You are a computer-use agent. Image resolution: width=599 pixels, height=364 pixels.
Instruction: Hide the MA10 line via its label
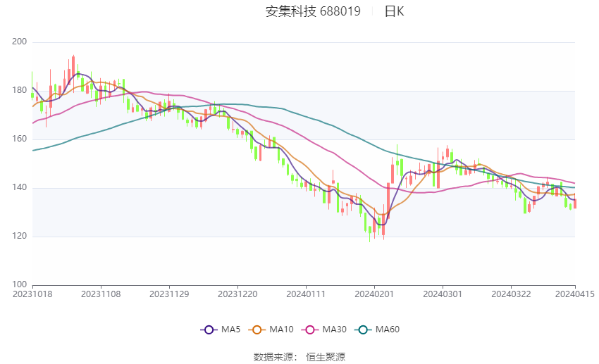click(282, 330)
